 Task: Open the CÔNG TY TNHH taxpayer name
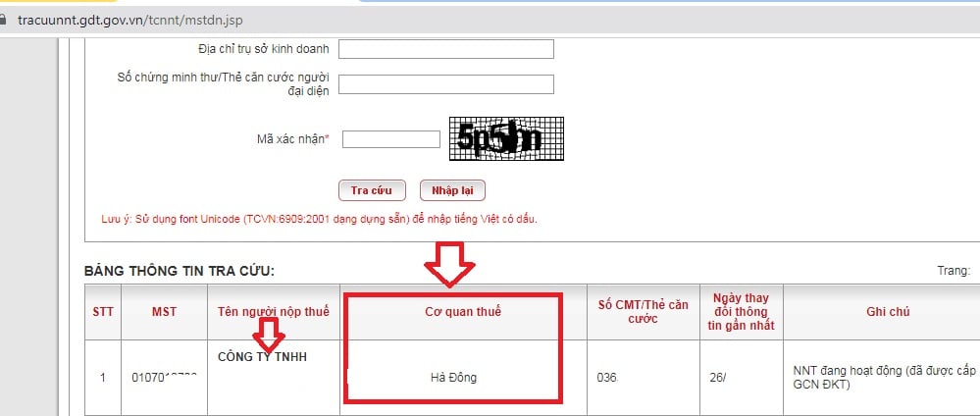pos(263,357)
